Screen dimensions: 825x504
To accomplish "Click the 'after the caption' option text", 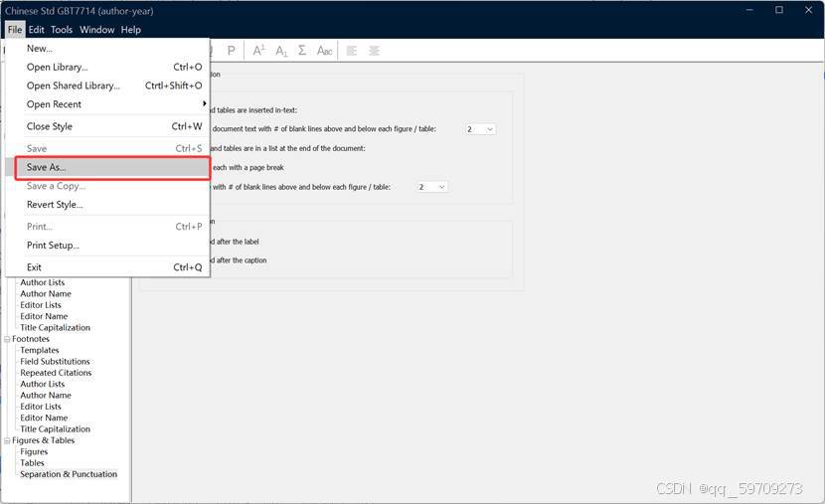I will (241, 260).
